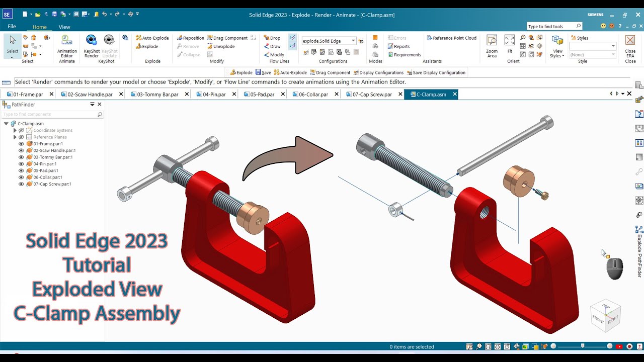Screen dimensions: 644x362
Task: Click the zoom in plus button
Action: coord(610,346)
